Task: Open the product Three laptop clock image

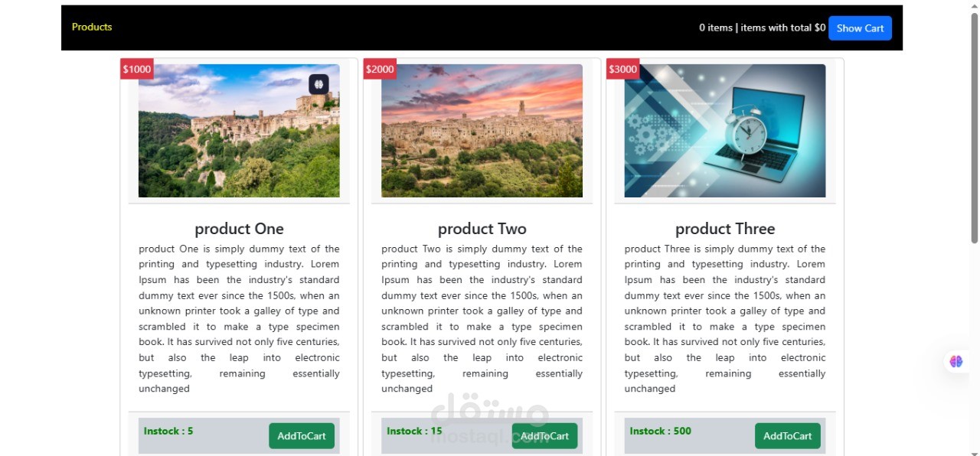Action: click(x=725, y=131)
